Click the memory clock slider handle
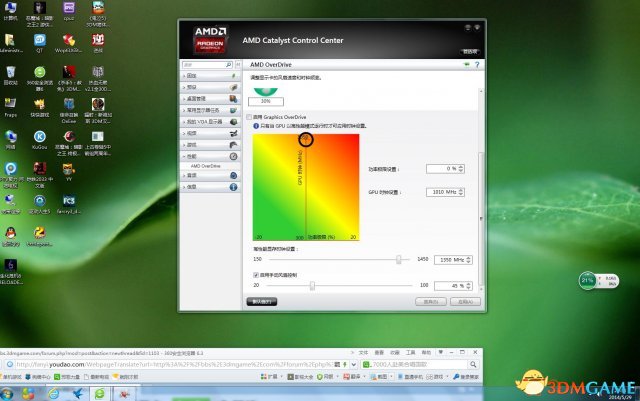Viewport: 640px width, 401px height. [399, 259]
